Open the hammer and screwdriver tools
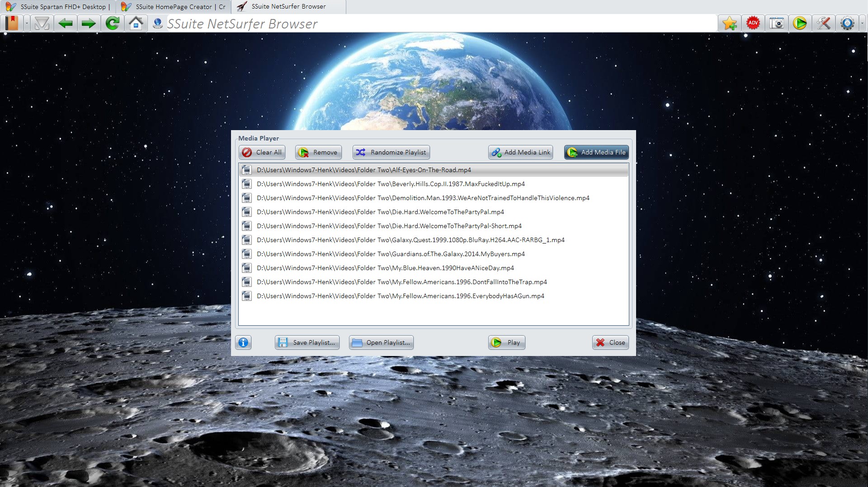 click(823, 23)
